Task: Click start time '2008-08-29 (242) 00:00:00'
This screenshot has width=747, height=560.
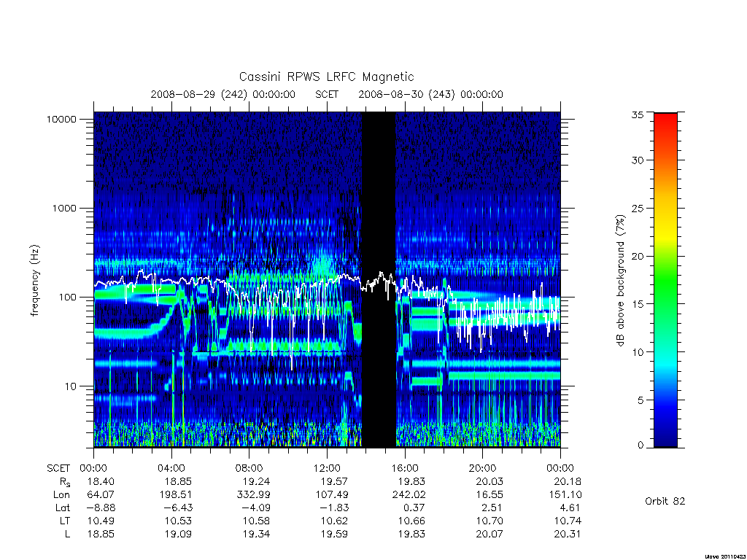Action: (223, 94)
